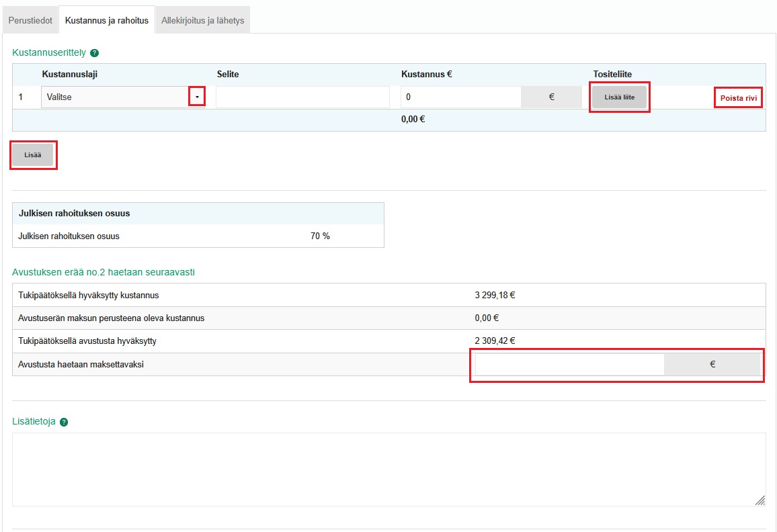Click the € symbol beside Kustannus field
777x532 pixels.
pyautogui.click(x=551, y=97)
